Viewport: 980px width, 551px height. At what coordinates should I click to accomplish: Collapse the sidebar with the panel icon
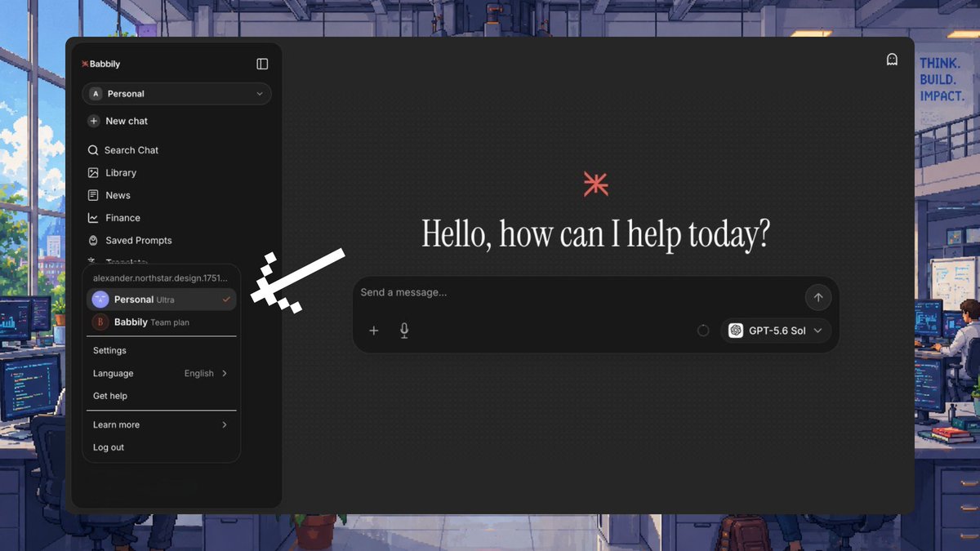[x=262, y=64]
